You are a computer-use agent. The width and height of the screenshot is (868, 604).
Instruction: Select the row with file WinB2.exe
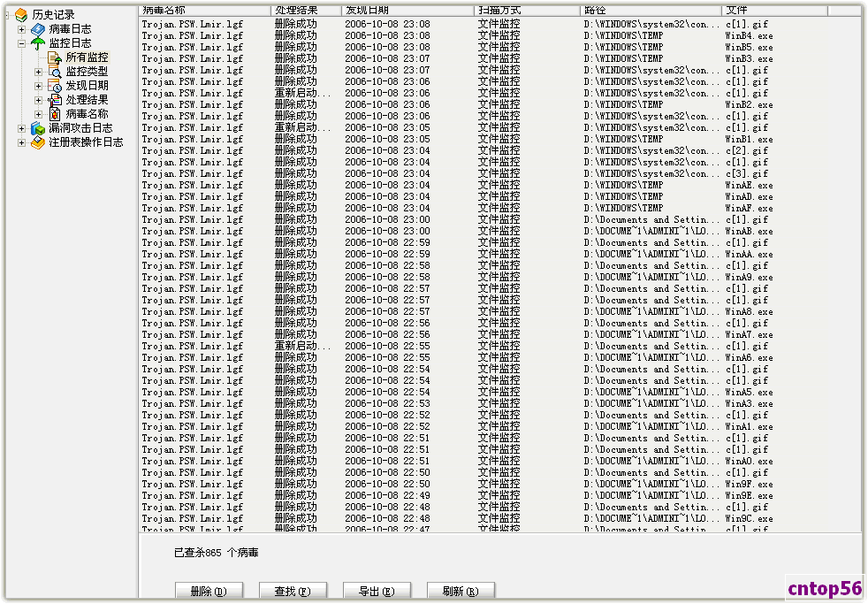pyautogui.click(x=500, y=104)
